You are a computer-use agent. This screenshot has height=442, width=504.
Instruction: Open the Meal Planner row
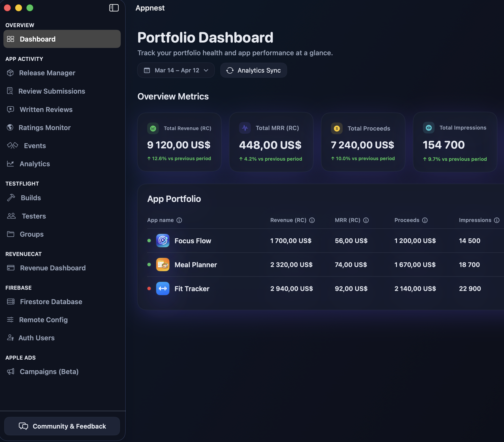click(x=326, y=265)
